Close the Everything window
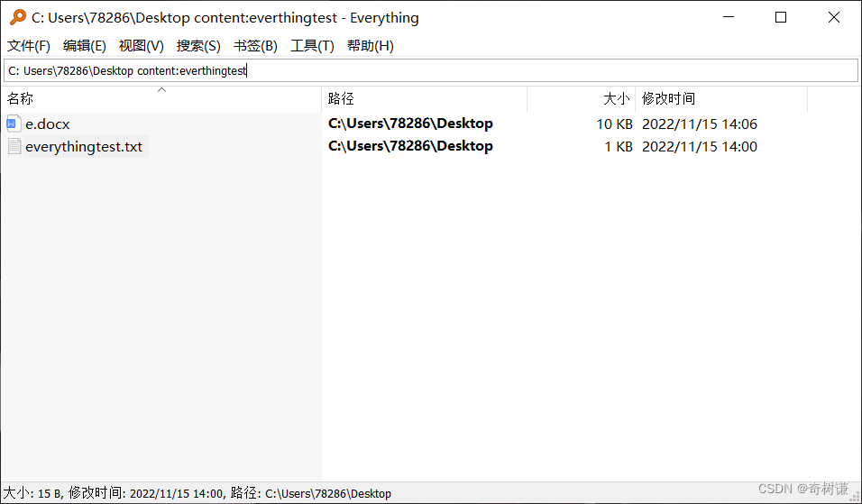 (833, 17)
